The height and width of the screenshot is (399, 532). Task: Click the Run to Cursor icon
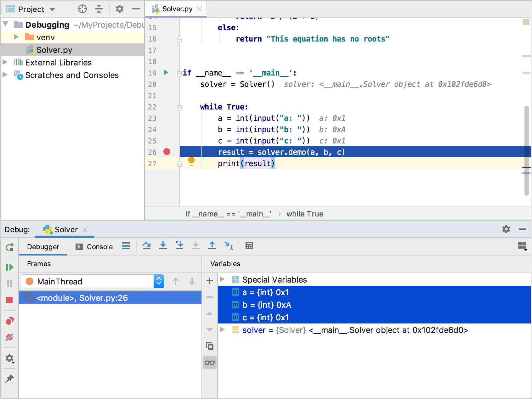click(229, 246)
